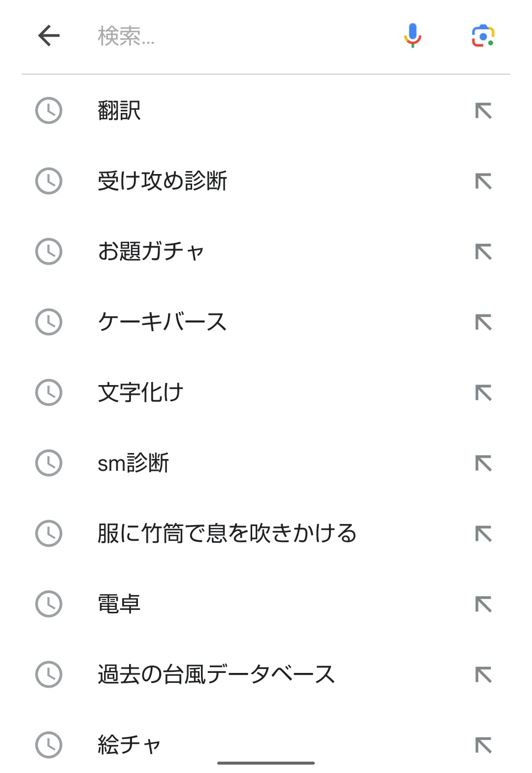Screen dimensions: 532x773
Task: Open 過去の台風データベース recent search
Action: [216, 675]
